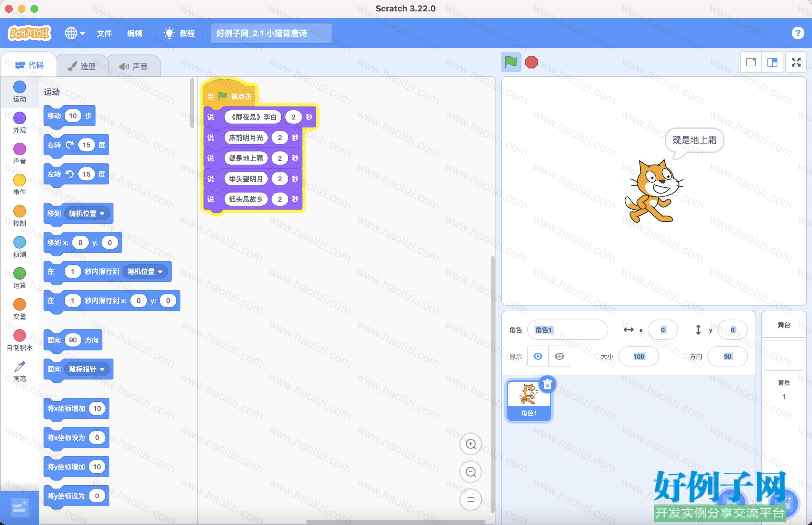812x525 pixels.
Task: Click the 左转 15 度 block
Action: 76,175
